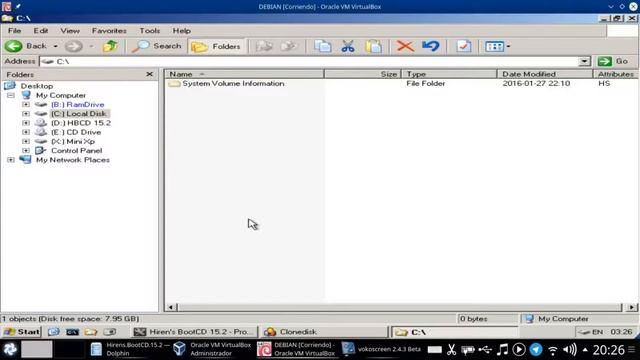This screenshot has width=640, height=360.
Task: Sort by the Size column header
Action: point(362,74)
